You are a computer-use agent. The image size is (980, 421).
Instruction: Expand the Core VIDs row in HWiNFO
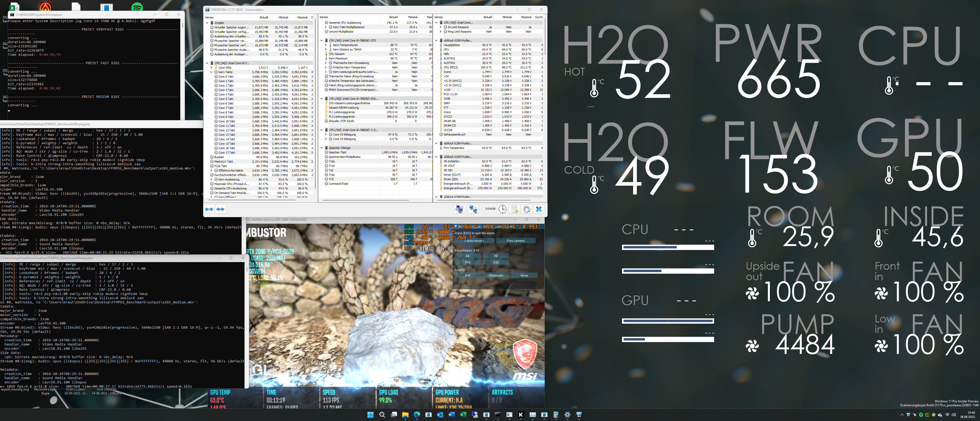(212, 68)
